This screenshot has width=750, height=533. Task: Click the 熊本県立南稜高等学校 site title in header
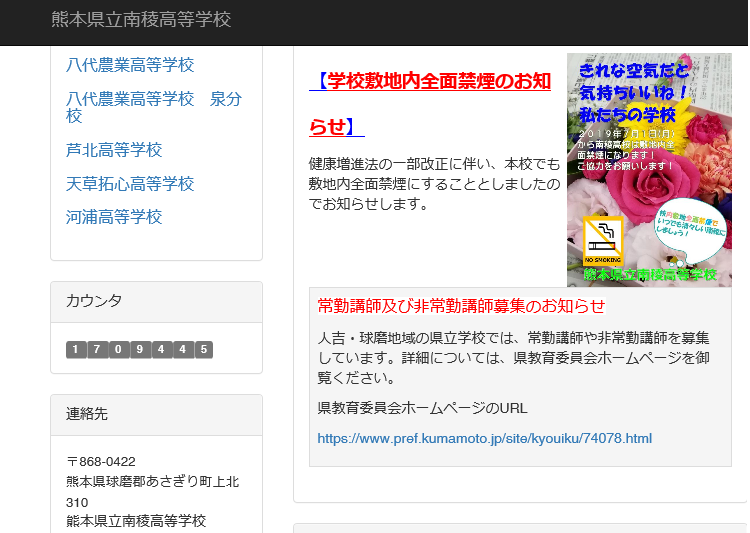tap(141, 20)
